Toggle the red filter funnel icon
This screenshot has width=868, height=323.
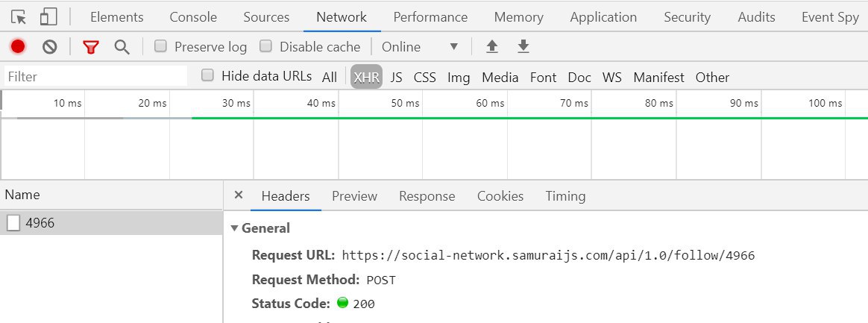91,47
